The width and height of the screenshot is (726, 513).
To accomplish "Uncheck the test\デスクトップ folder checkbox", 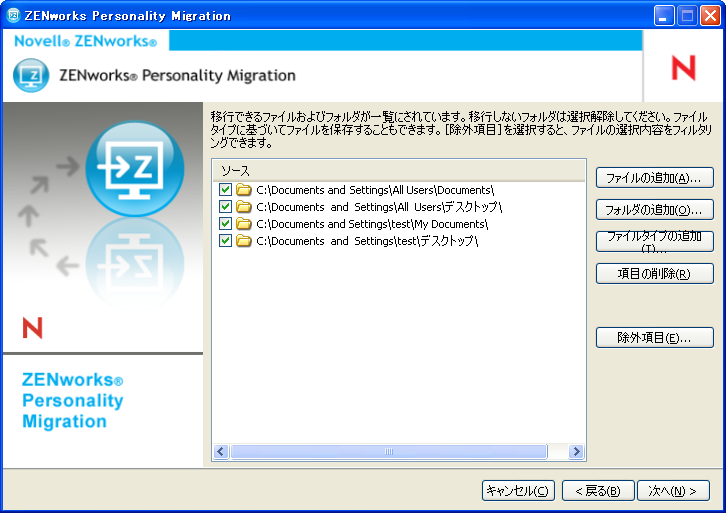I will 225,241.
